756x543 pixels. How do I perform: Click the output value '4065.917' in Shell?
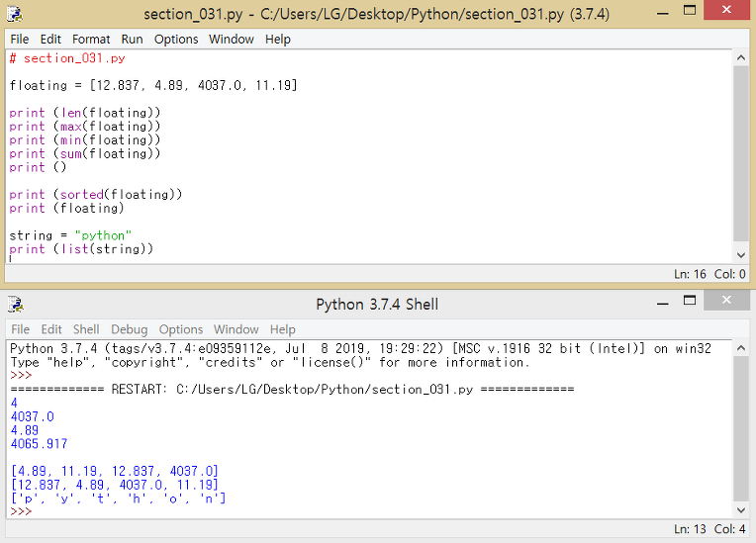39,444
